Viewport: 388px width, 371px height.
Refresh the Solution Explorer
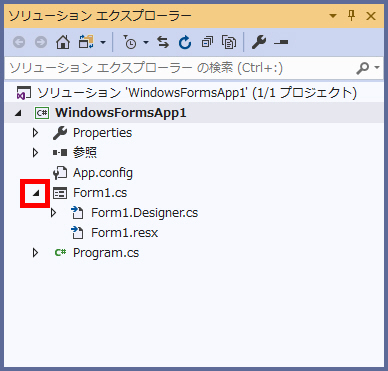pos(185,42)
